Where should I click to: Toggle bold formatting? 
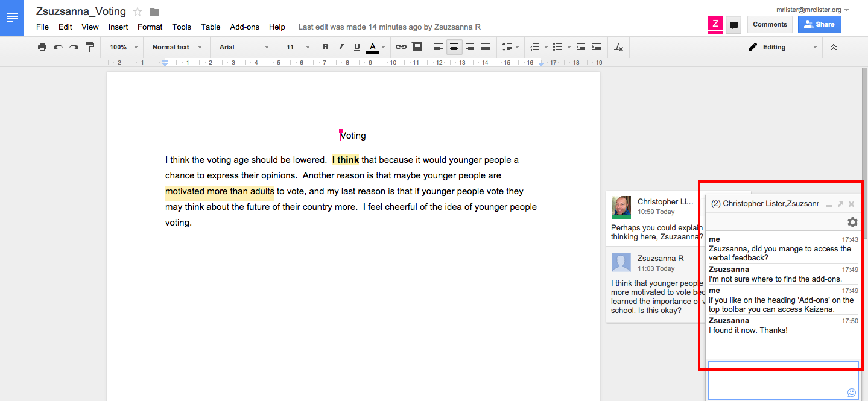(x=326, y=47)
